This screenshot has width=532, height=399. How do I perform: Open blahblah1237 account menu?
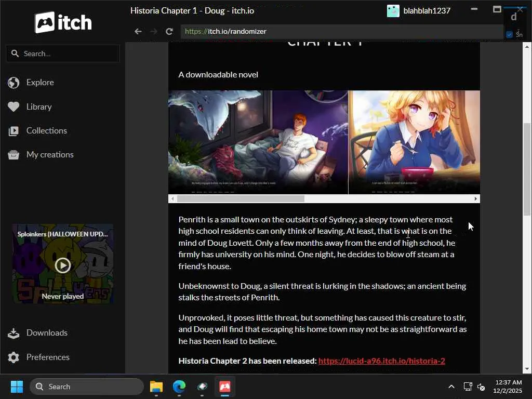click(419, 11)
